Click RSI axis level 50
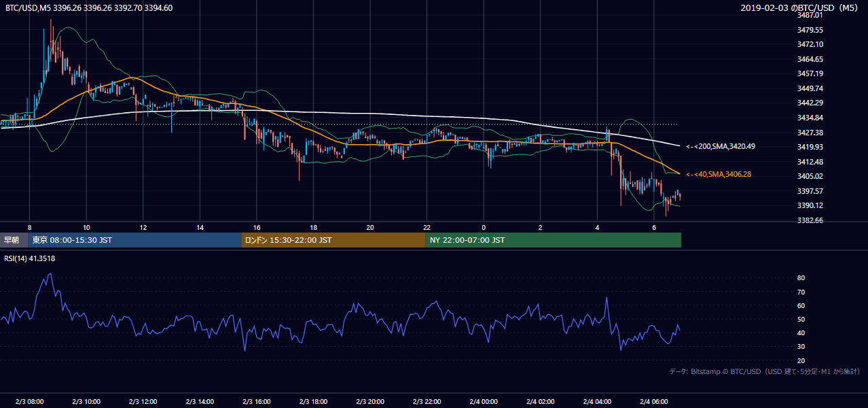This screenshot has height=408, width=868. tap(801, 319)
